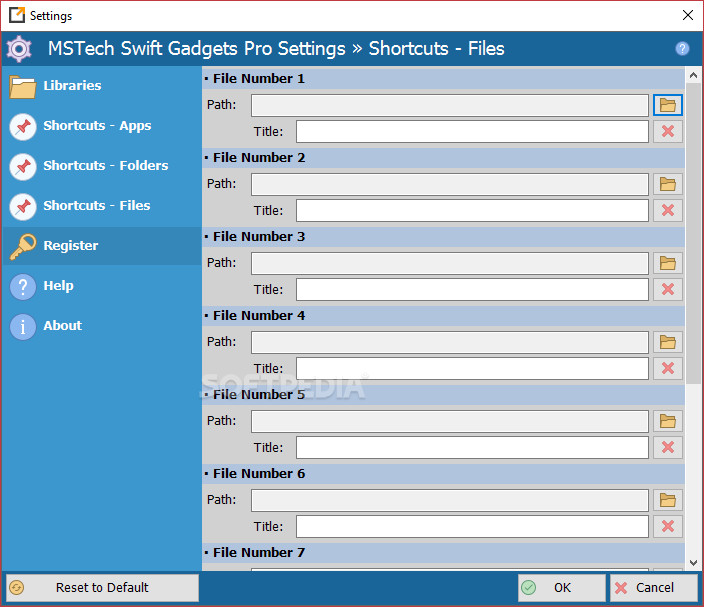The height and width of the screenshot is (607, 704).
Task: Click the vertical scrollbar thumb
Action: [x=693, y=233]
